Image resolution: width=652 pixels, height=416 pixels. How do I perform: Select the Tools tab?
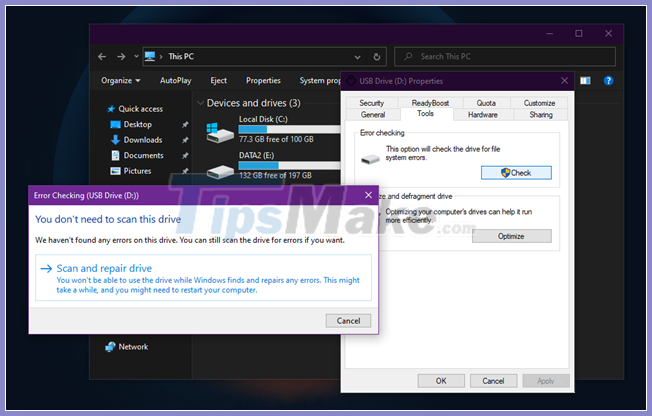tap(426, 114)
